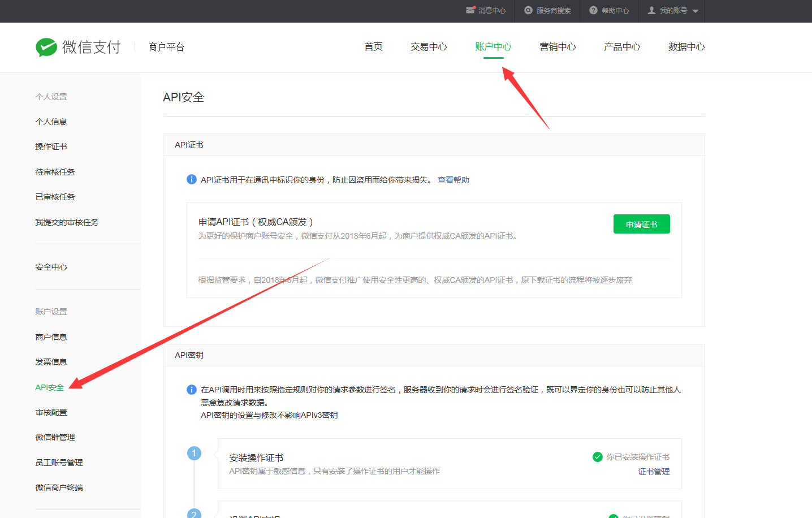812x518 pixels.
Task: Click the info icon beside the API密钥 description
Action: point(192,390)
